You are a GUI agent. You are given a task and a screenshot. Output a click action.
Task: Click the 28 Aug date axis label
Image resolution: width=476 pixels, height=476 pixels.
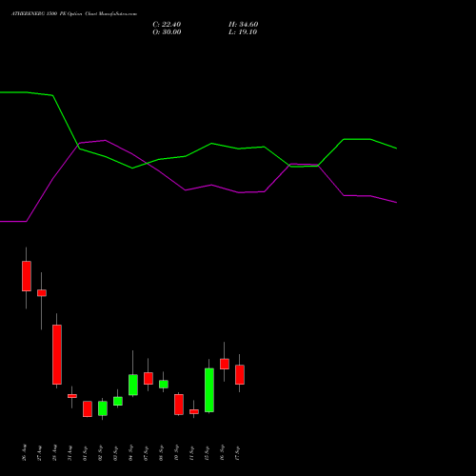(x=55, y=452)
